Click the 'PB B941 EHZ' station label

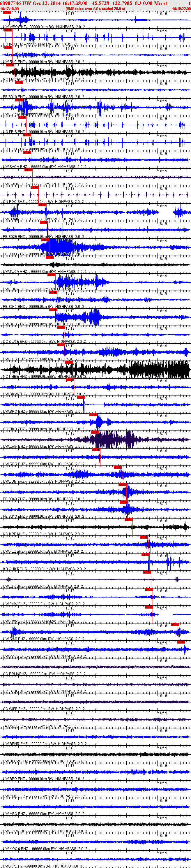pyautogui.click(x=14, y=307)
